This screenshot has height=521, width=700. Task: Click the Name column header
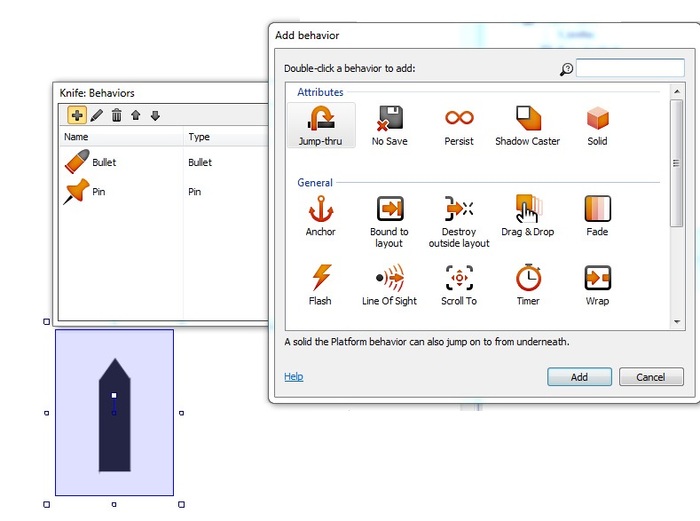click(x=121, y=137)
